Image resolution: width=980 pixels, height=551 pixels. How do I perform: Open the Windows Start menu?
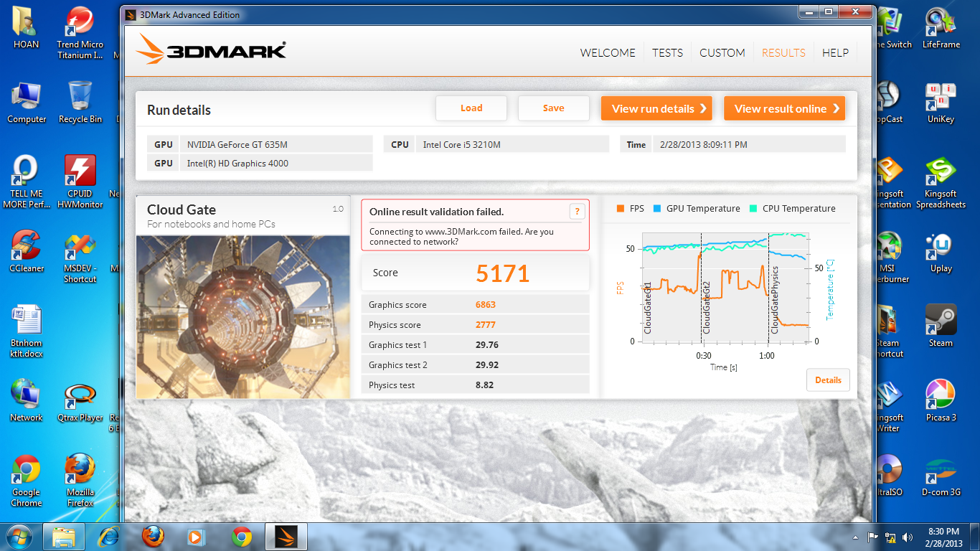pos(19,537)
